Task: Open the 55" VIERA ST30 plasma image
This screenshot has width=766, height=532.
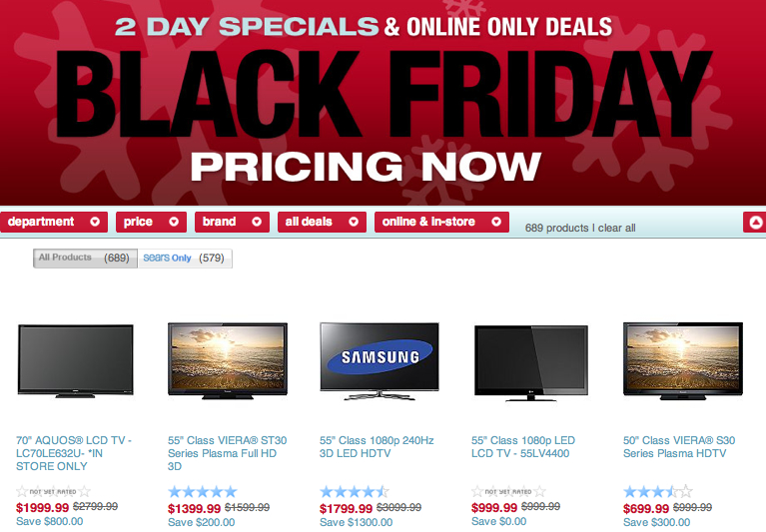Action: tap(228, 361)
